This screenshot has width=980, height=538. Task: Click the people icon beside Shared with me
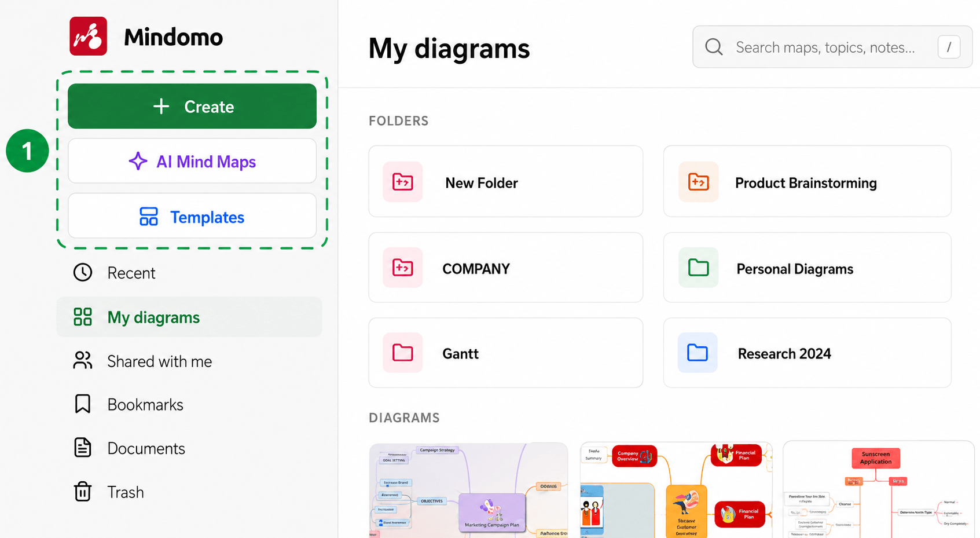[83, 360]
